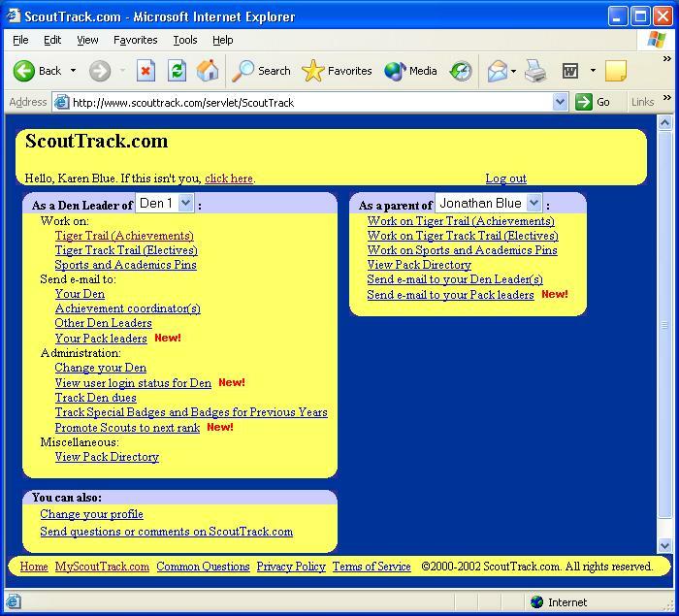This screenshot has height=616, width=679.
Task: Click Send e-mail to your Den Leader(s)
Action: tap(455, 279)
